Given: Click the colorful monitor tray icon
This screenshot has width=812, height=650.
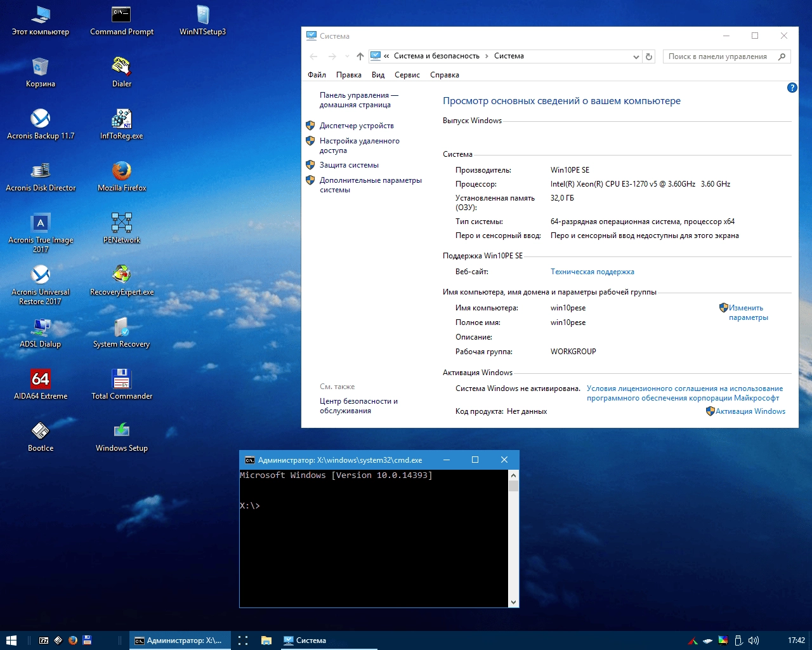Looking at the screenshot, I should [723, 640].
